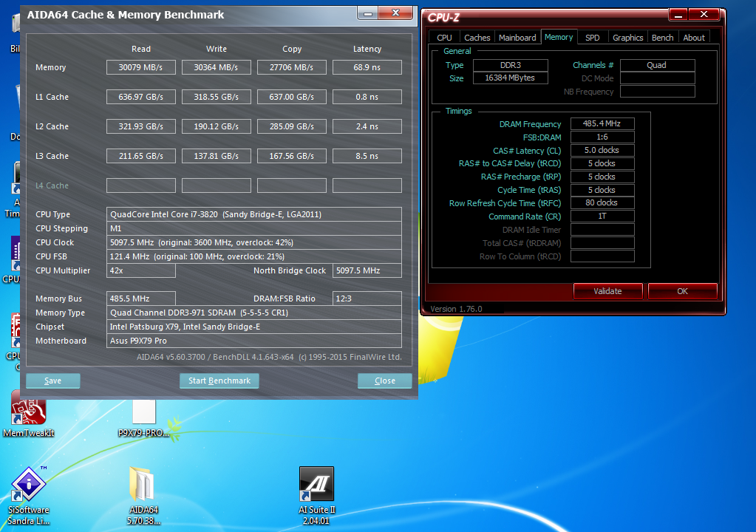Click the Memory Copy value 27706 MB/s

(292, 67)
